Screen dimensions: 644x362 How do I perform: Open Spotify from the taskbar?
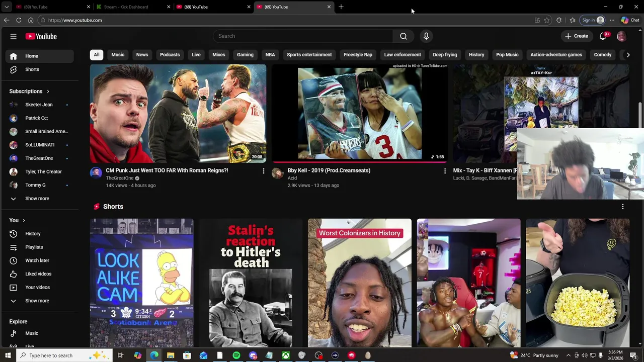click(x=236, y=355)
